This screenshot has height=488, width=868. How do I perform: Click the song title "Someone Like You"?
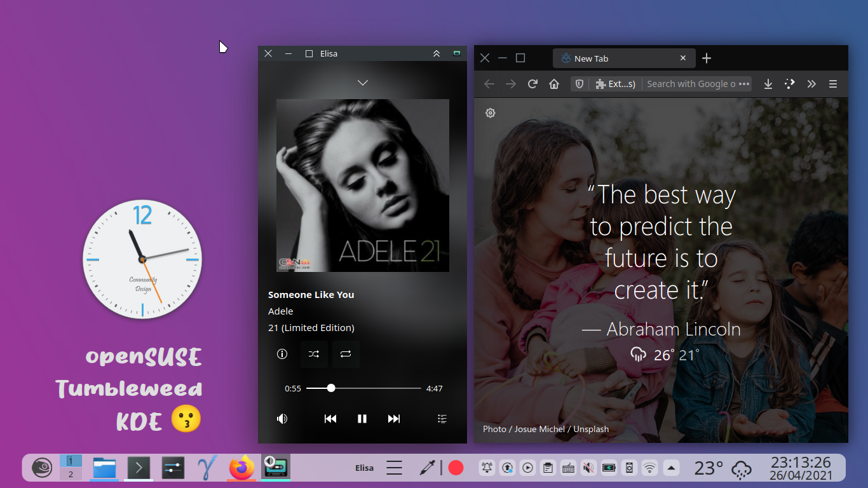pyautogui.click(x=311, y=295)
